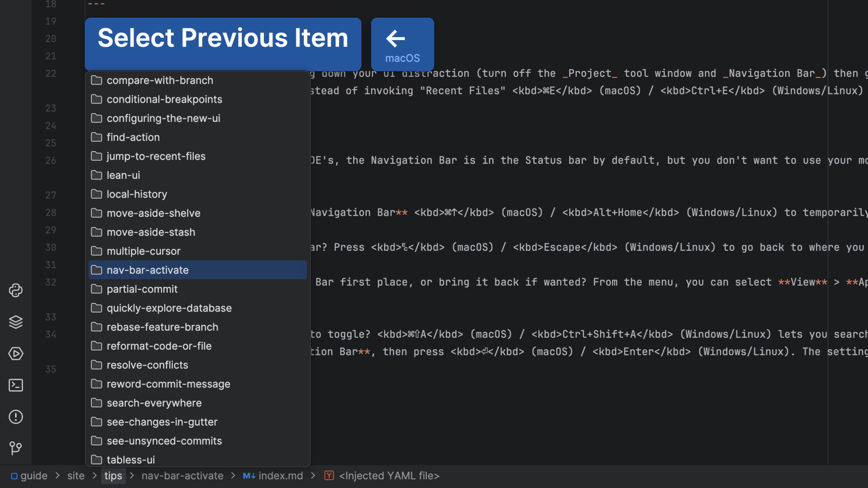Click the site breadcrumb item
868x488 pixels.
click(x=76, y=476)
